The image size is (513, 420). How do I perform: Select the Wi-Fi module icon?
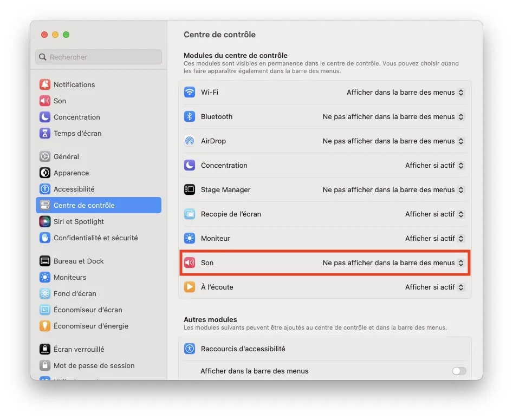[x=189, y=92]
